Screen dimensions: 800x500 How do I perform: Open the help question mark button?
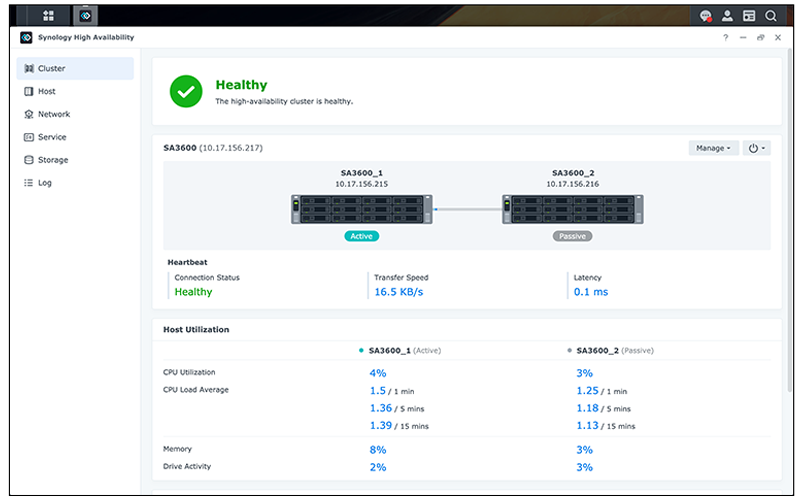point(726,37)
